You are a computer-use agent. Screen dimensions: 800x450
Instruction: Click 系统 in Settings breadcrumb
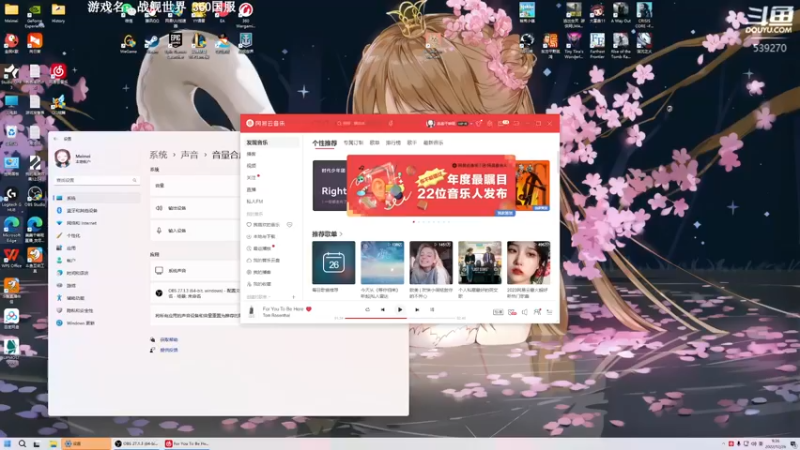tap(158, 155)
